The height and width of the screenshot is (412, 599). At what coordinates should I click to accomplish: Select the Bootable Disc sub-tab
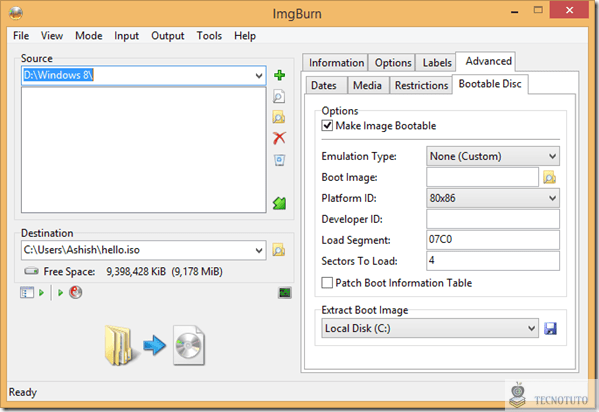tap(490, 84)
